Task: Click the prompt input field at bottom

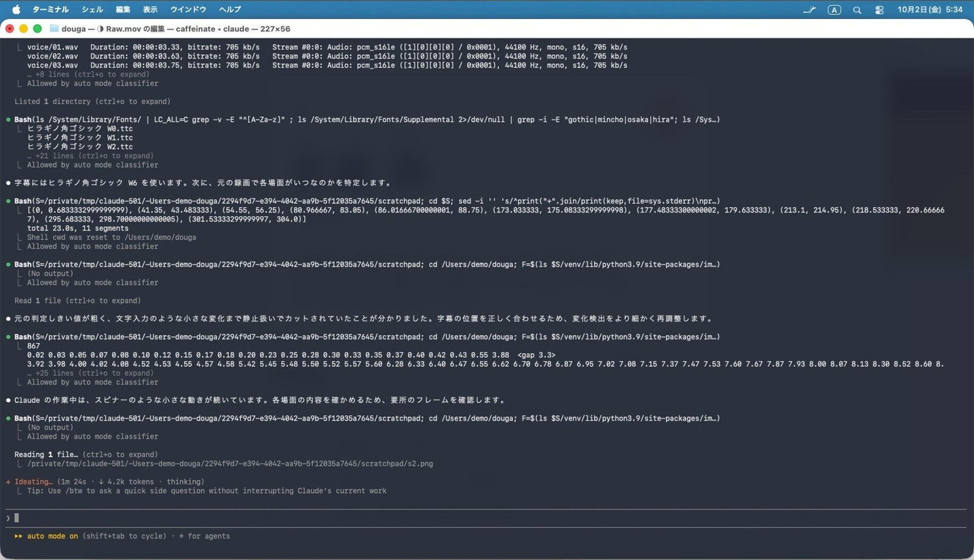Action: [487, 518]
